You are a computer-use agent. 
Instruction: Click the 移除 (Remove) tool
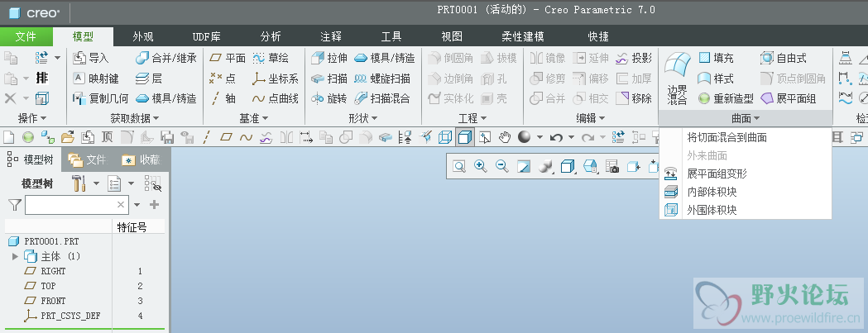[x=634, y=99]
